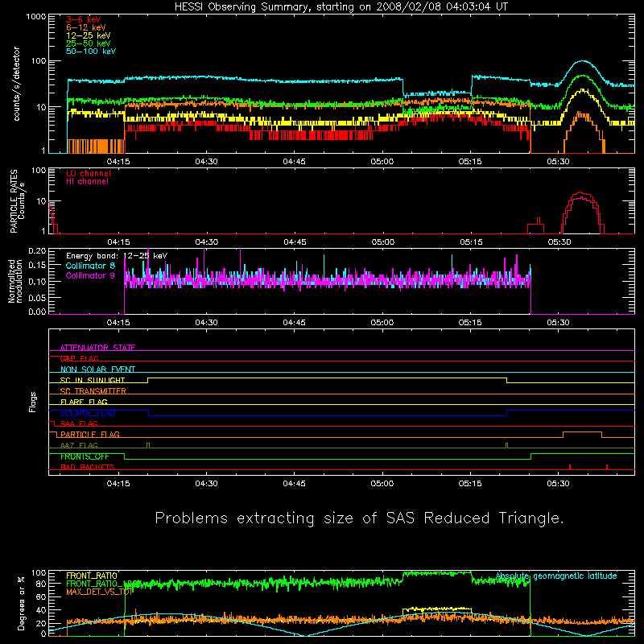Click the 04:30 tick label below the Flags panel
The image size is (644, 644).
206,484
